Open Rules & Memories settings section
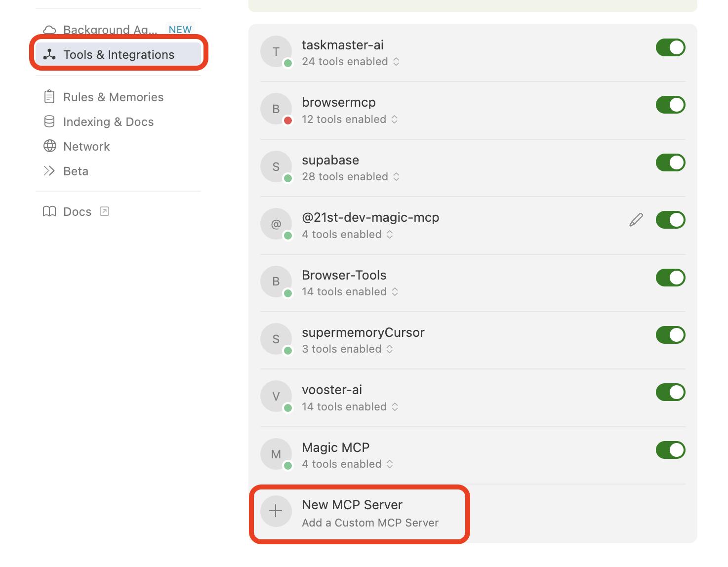 click(119, 97)
